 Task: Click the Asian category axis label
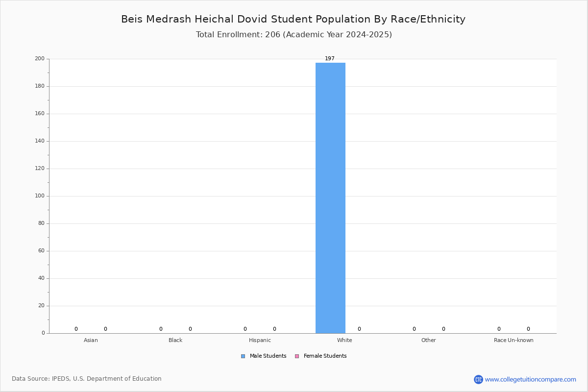[x=91, y=340]
